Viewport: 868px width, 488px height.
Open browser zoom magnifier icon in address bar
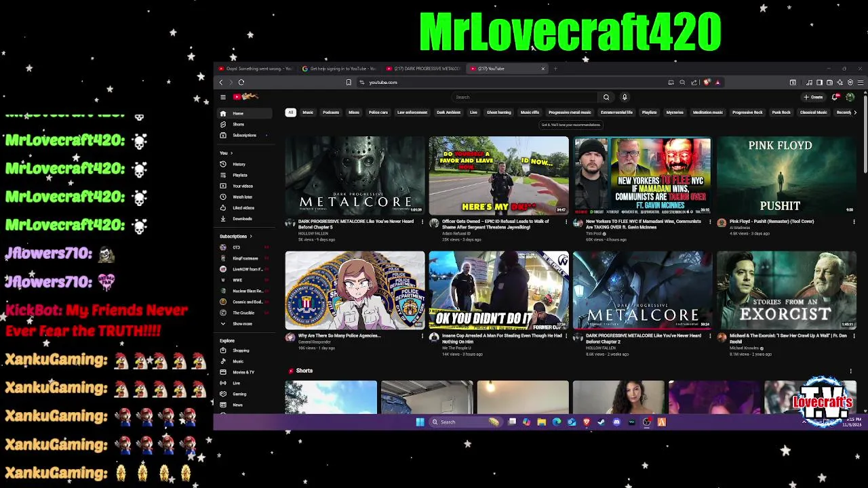coord(682,82)
